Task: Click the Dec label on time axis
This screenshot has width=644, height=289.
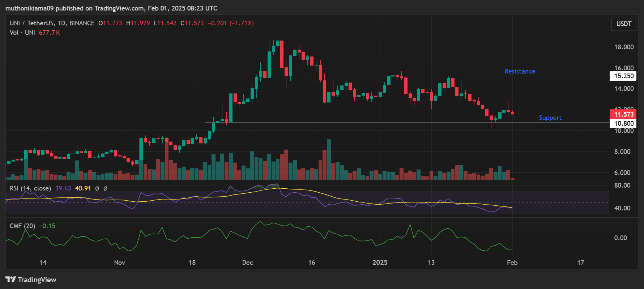Action: (248, 263)
